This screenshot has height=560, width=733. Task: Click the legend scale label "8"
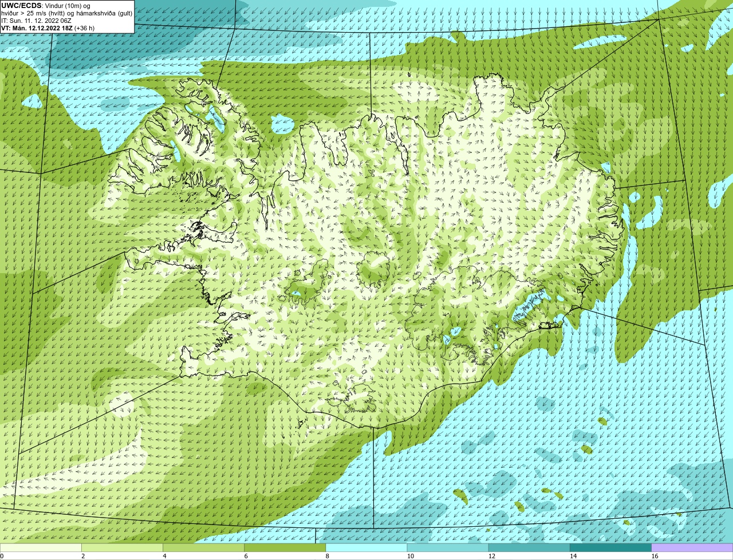coord(328,556)
